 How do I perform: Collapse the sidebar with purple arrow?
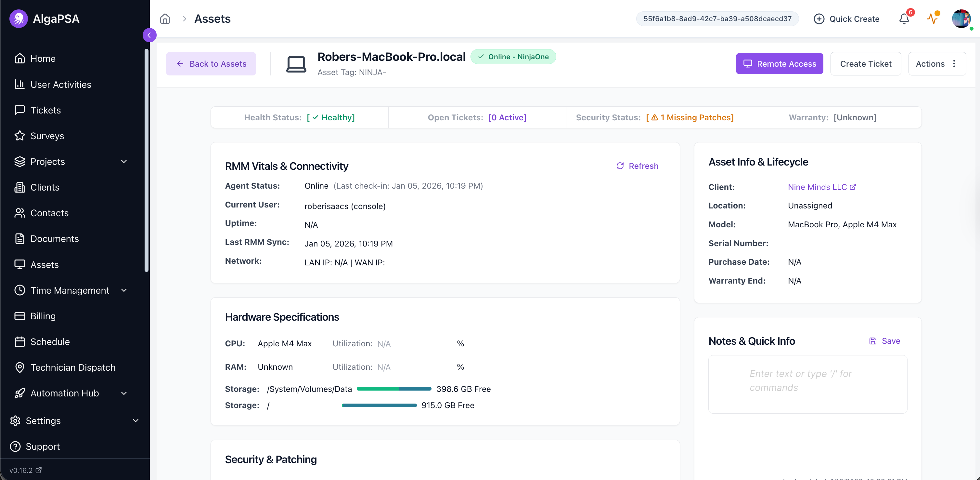pos(149,35)
